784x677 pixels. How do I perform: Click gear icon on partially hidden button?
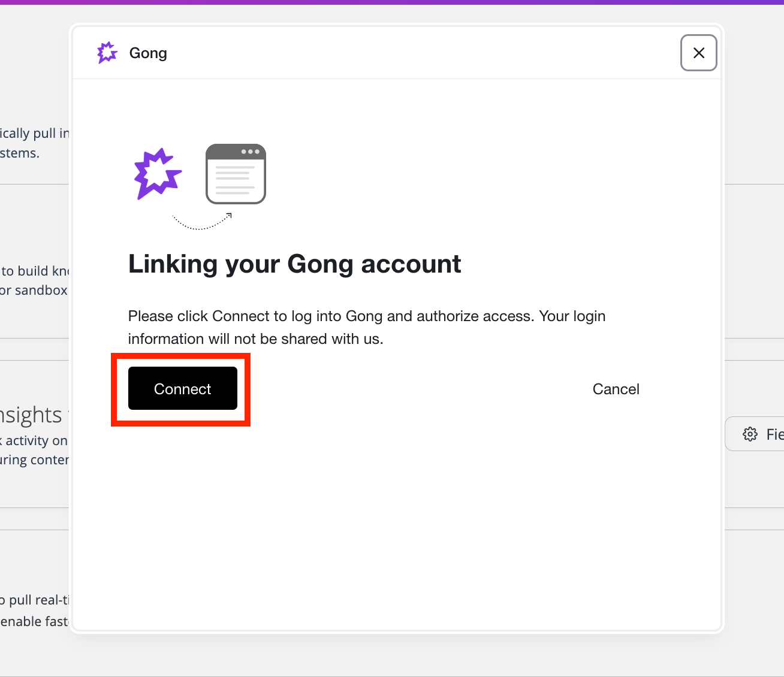coord(750,434)
